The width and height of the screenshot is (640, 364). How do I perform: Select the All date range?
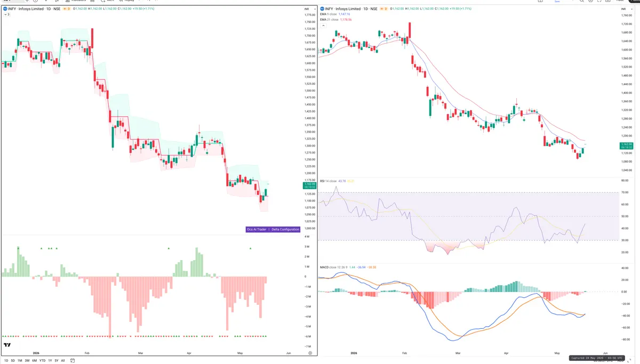point(63,361)
